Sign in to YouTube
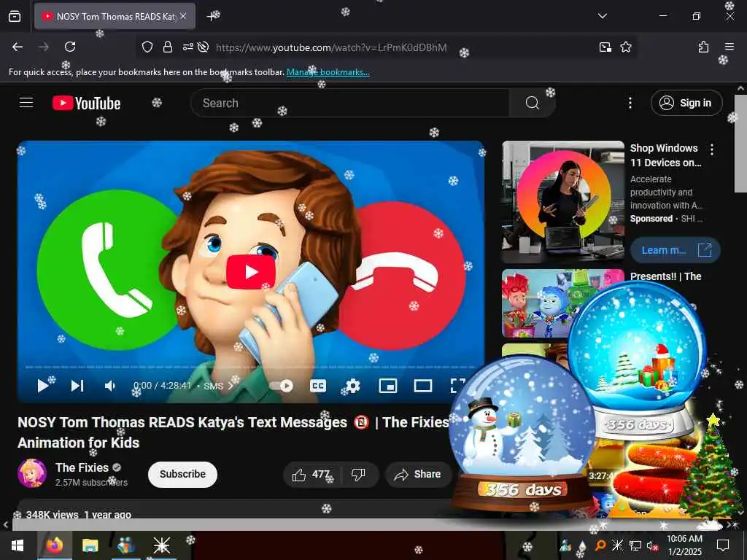 [x=686, y=103]
